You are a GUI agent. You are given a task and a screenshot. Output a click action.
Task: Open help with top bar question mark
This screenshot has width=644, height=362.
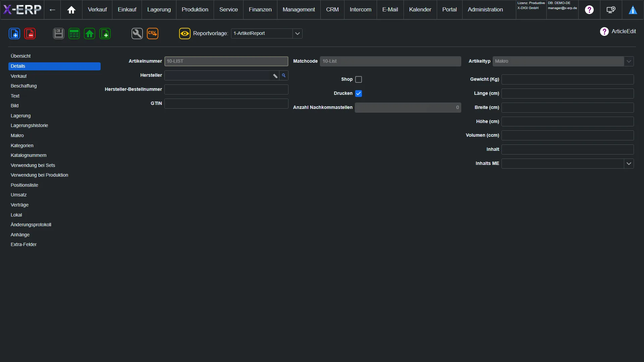[589, 10]
